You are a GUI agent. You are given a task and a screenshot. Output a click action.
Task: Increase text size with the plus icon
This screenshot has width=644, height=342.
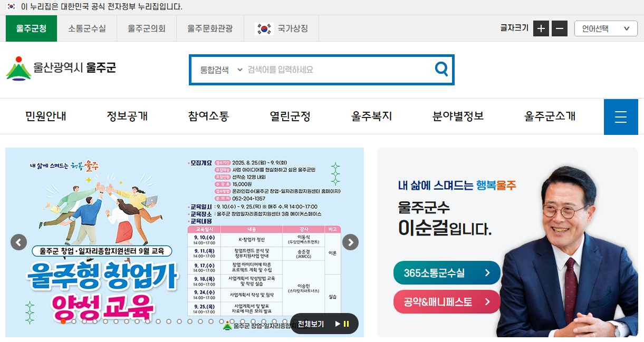point(541,28)
